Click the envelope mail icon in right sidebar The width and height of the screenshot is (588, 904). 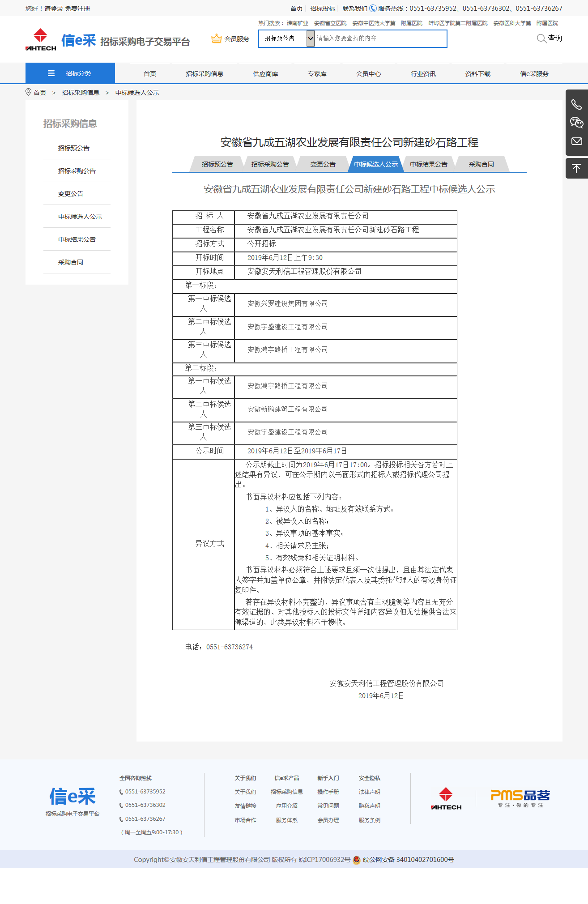click(576, 141)
